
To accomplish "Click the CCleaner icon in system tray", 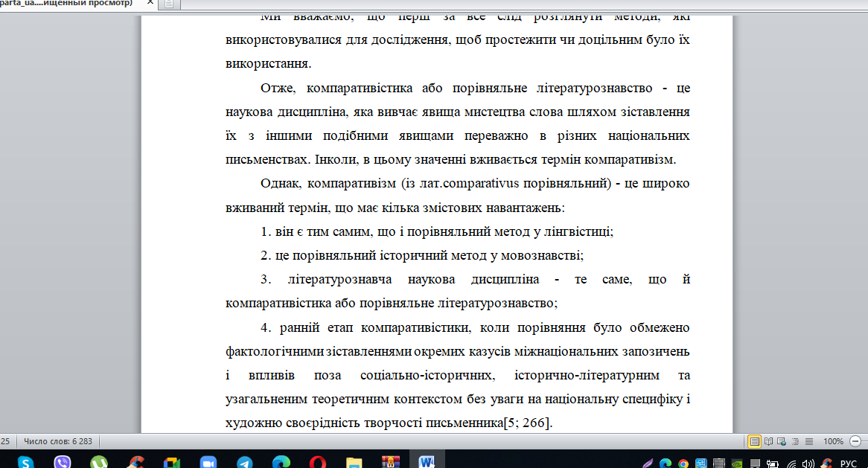I will click(x=826, y=464).
